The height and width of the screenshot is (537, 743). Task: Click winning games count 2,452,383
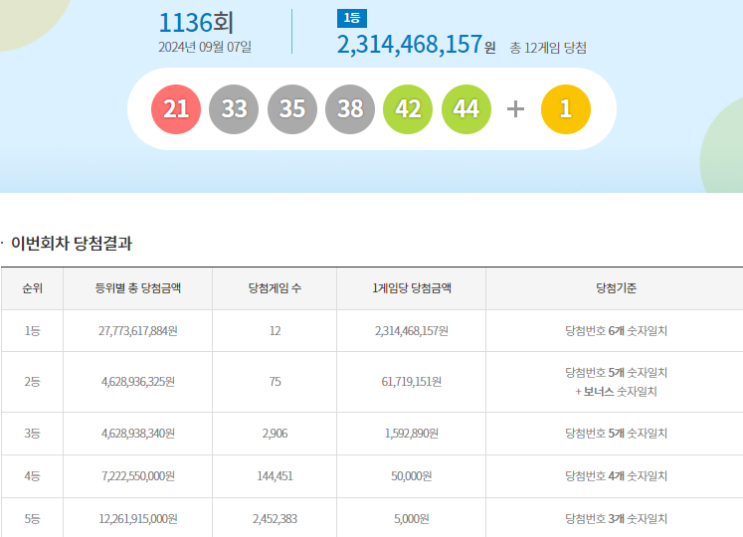(275, 519)
